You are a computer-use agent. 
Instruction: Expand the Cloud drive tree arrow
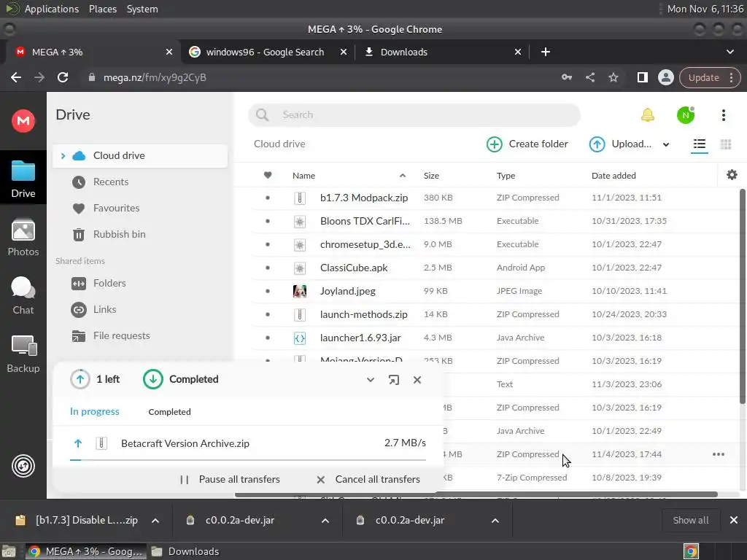(x=63, y=156)
